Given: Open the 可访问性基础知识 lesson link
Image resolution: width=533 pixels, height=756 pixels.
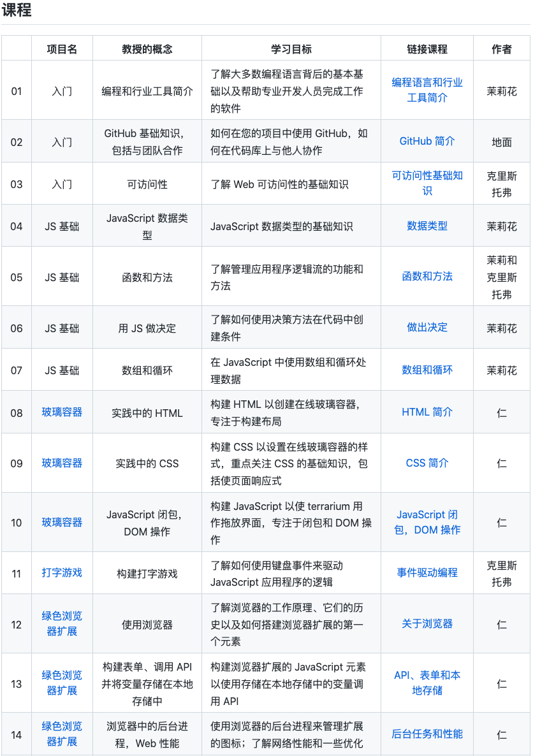Looking at the screenshot, I should (427, 183).
